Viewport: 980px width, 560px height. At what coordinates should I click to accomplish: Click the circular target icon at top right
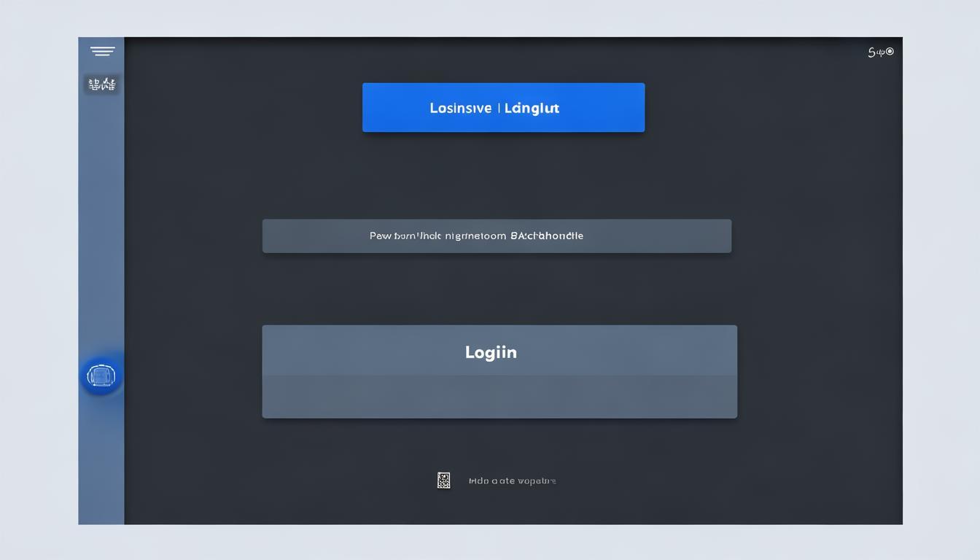point(890,52)
